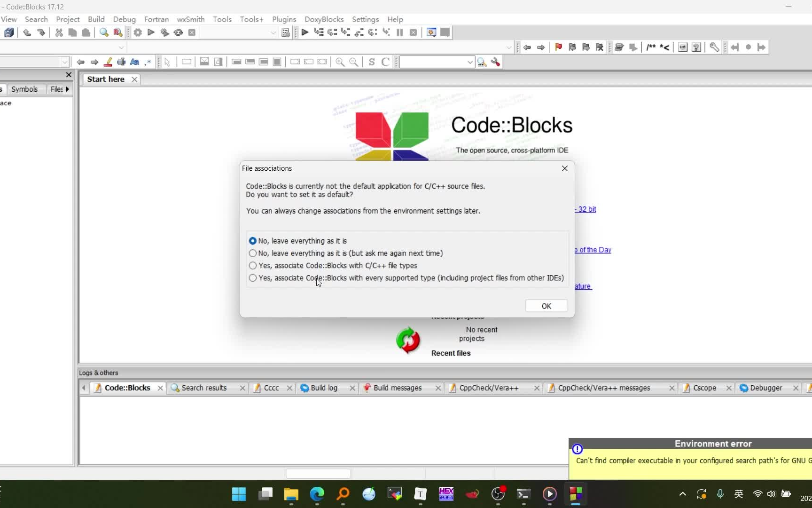Click the DoxyBlocks line comment *< icon

click(664, 47)
